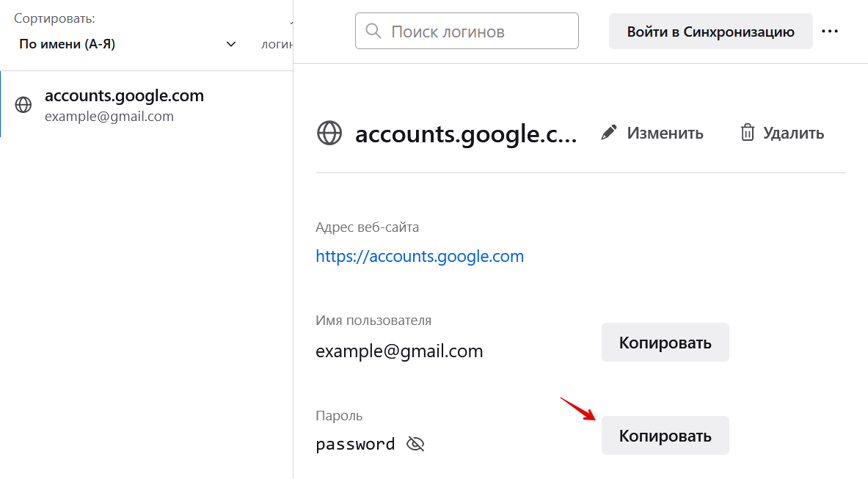Image resolution: width=868 pixels, height=479 pixels.
Task: Click the "Сортировать:" label
Action: coord(54,18)
